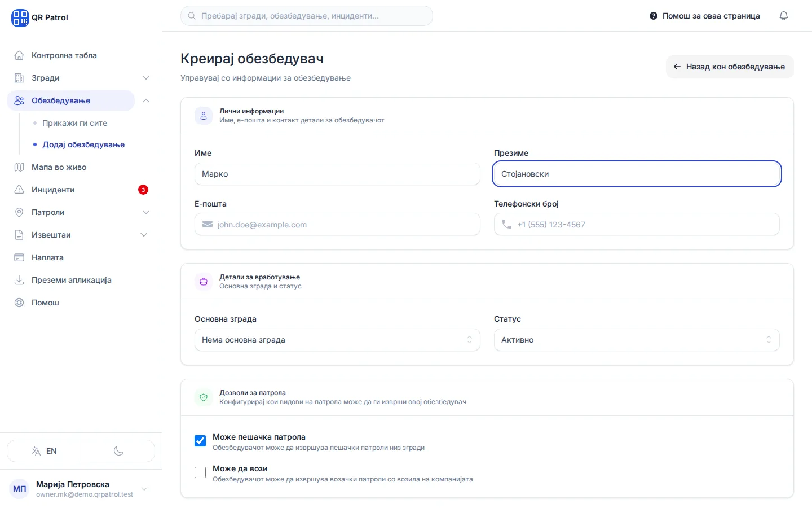
Task: Click the Преземи апликација download icon
Action: (x=19, y=280)
